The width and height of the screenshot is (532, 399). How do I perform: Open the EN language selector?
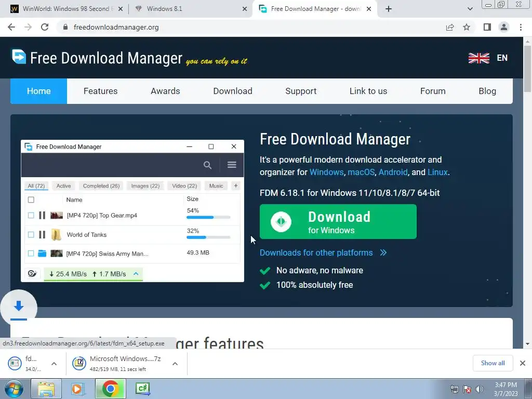coord(502,58)
